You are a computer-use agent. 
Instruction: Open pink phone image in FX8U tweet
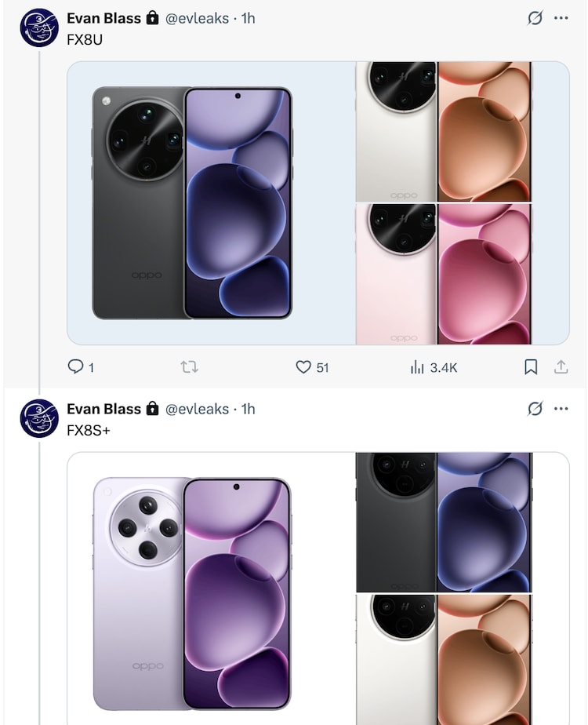pos(444,273)
